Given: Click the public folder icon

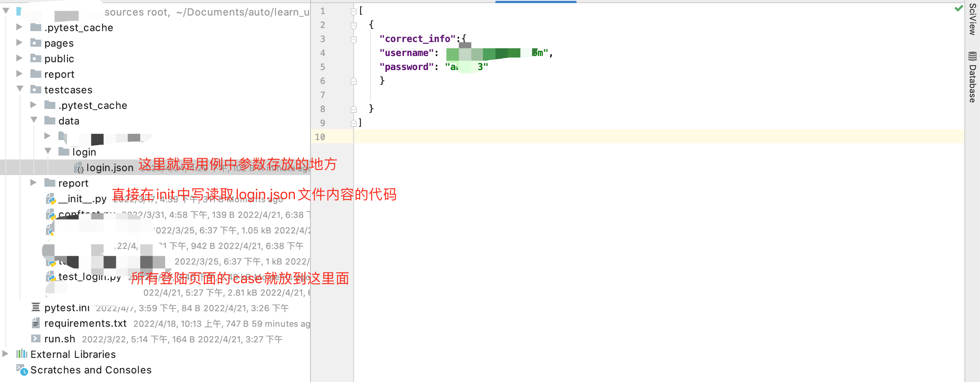Looking at the screenshot, I should point(36,58).
